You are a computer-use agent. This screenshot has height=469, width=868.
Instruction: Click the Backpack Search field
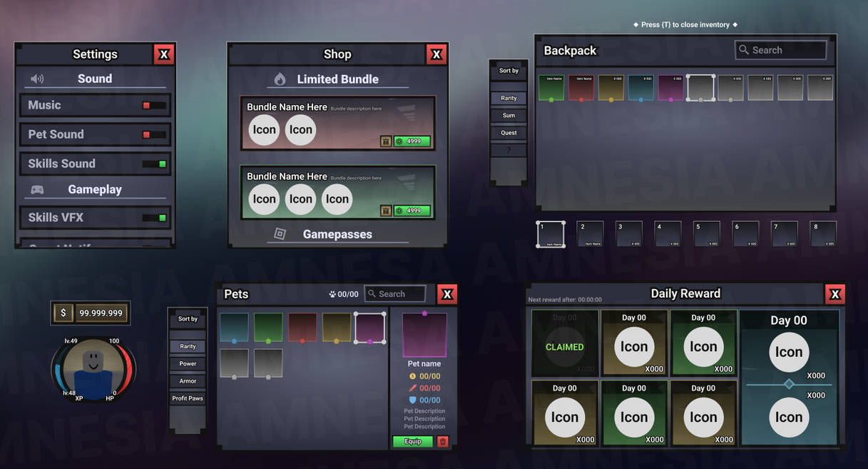pyautogui.click(x=781, y=50)
